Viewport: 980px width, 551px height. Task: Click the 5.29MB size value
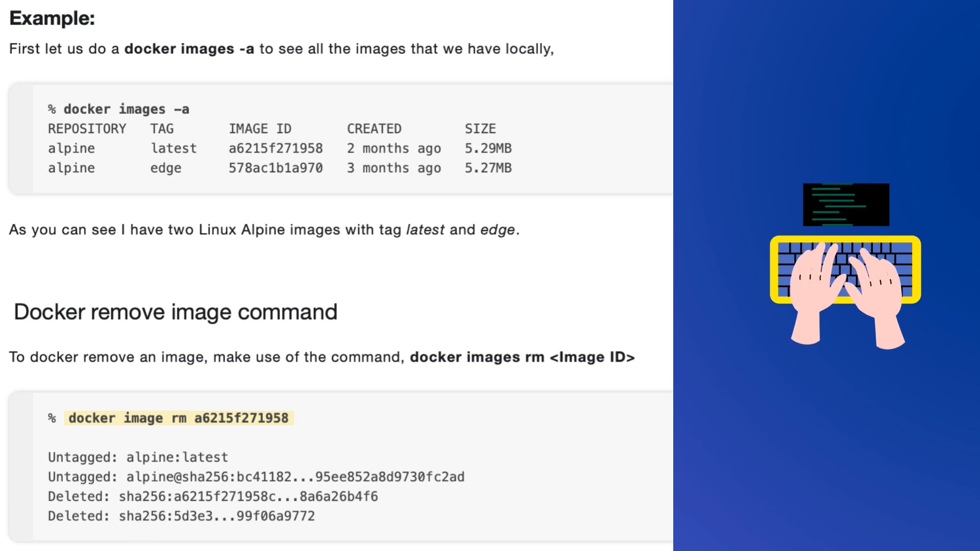click(x=488, y=148)
